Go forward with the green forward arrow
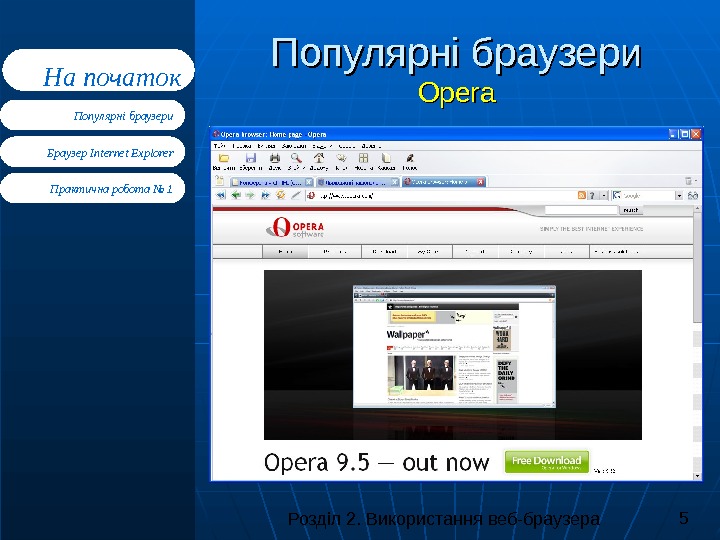This screenshot has width=720, height=540. pos(250,195)
